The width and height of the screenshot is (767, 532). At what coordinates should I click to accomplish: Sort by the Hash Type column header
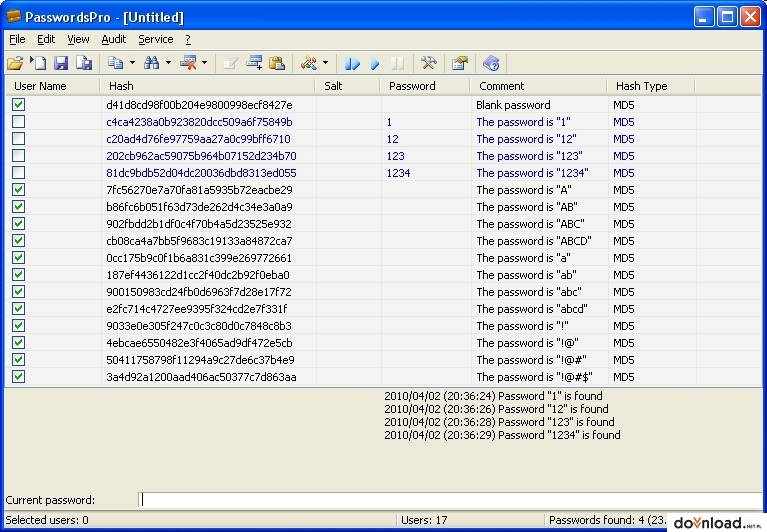[651, 86]
